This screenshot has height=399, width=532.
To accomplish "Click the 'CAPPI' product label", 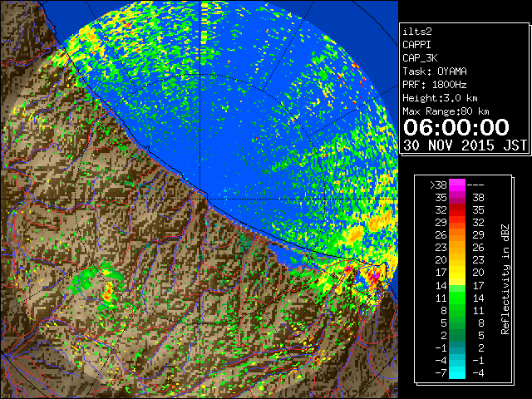I will click(x=416, y=45).
